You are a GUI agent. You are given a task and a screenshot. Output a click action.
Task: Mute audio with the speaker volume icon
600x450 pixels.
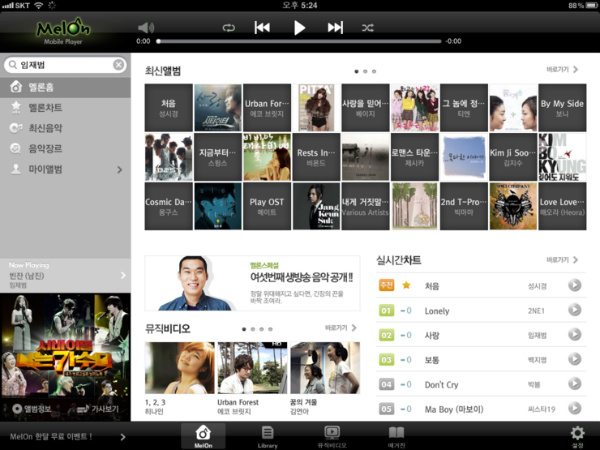click(146, 28)
